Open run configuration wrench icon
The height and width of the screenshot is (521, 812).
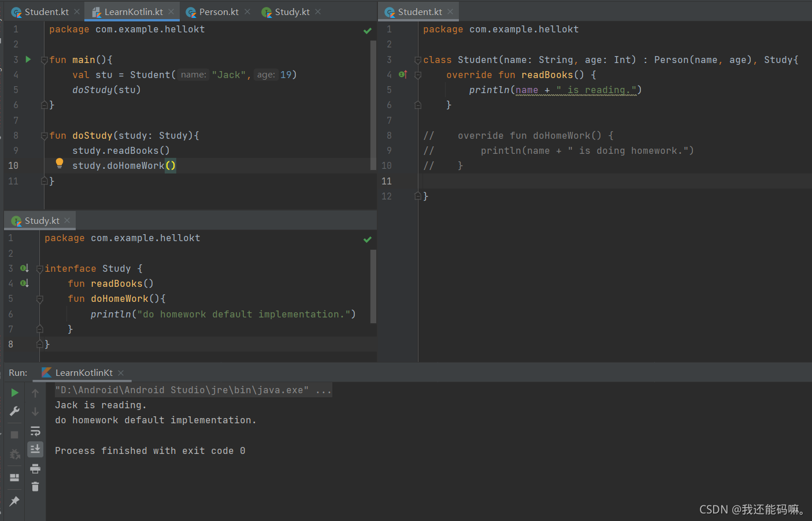coord(14,411)
